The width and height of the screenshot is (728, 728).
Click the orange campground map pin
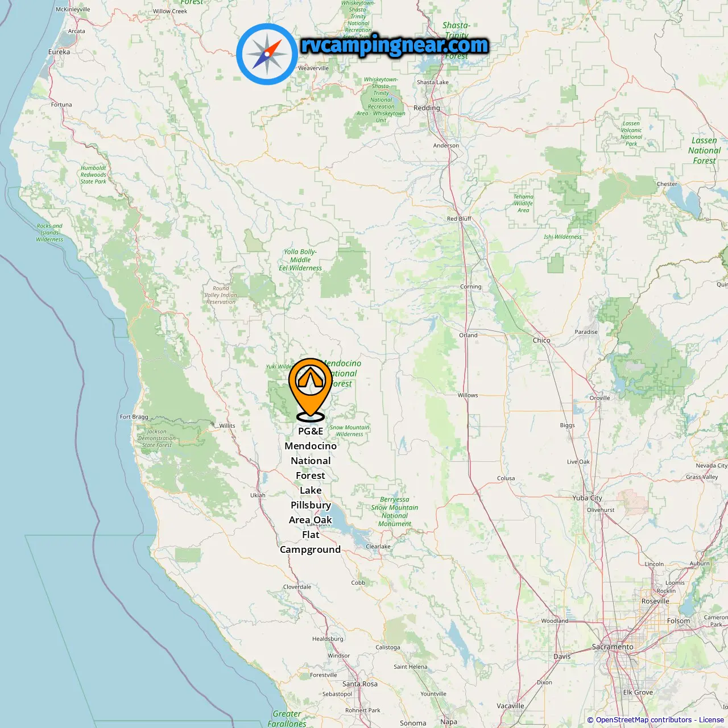click(310, 389)
